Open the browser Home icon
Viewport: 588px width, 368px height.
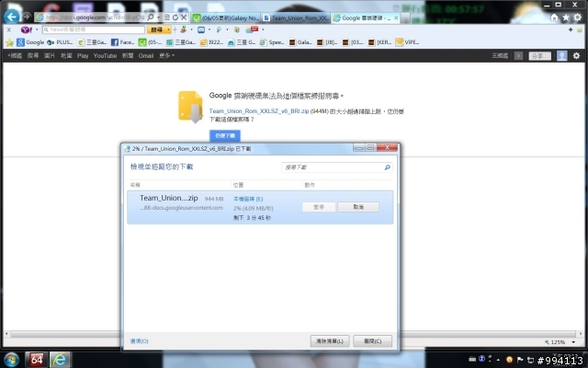point(554,17)
